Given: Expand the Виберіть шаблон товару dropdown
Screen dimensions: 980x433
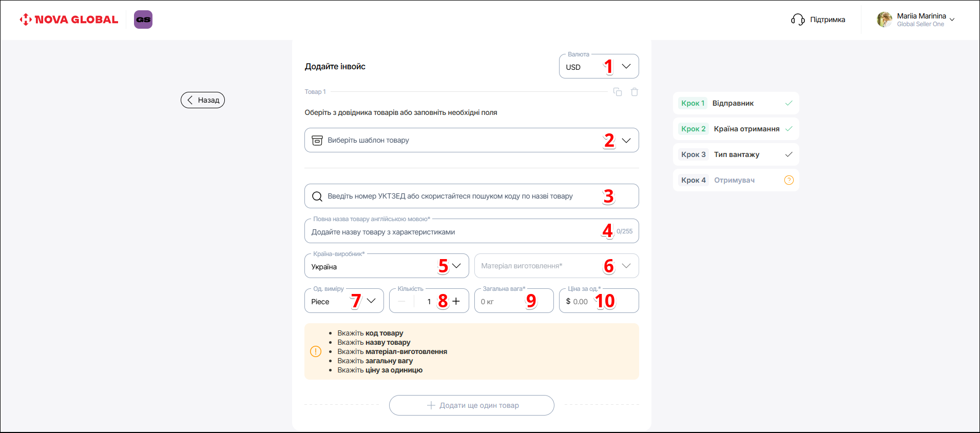Looking at the screenshot, I should [626, 140].
